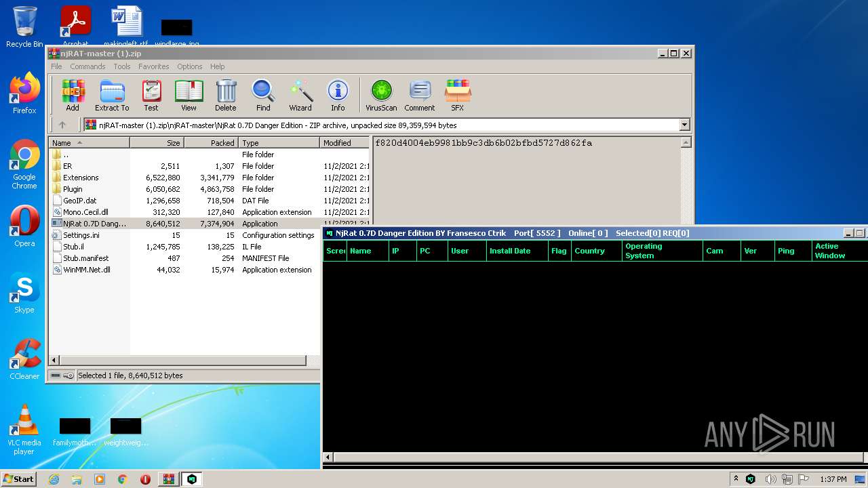The width and height of the screenshot is (868, 488).
Task: Click the Delete trash can icon
Action: (226, 96)
